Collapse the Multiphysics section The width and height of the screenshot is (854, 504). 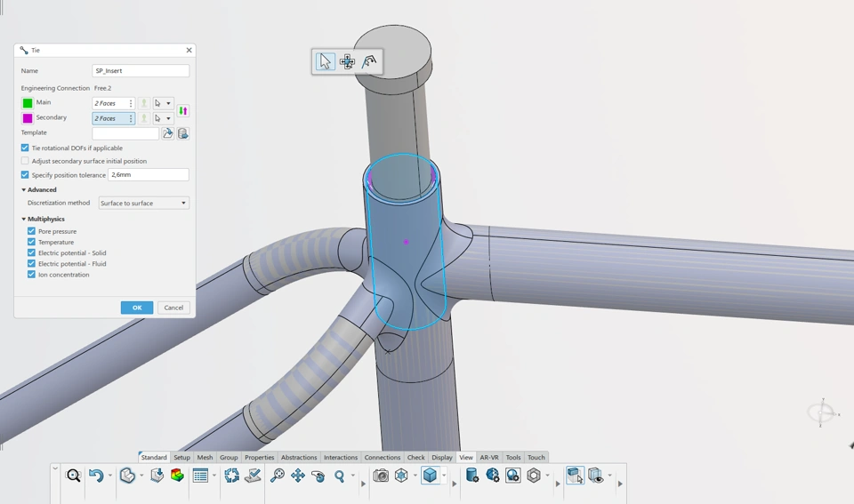point(24,219)
